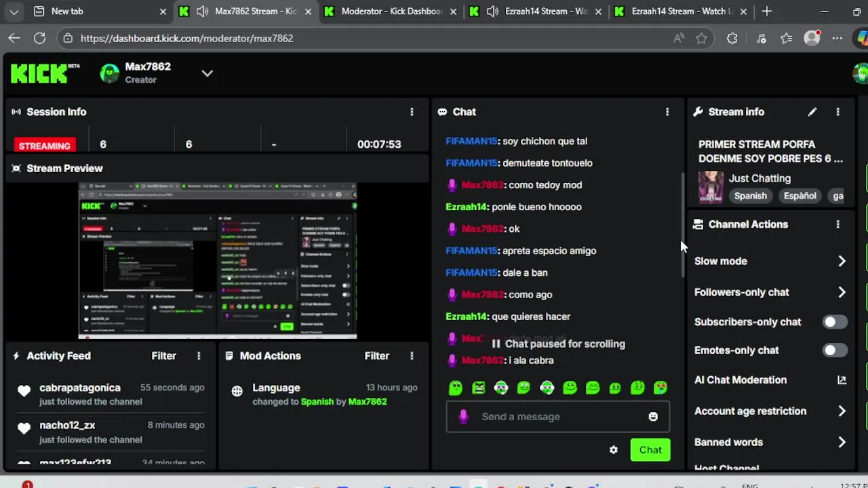This screenshot has height=488, width=868.
Task: Open emoji picker in message box
Action: click(x=653, y=417)
